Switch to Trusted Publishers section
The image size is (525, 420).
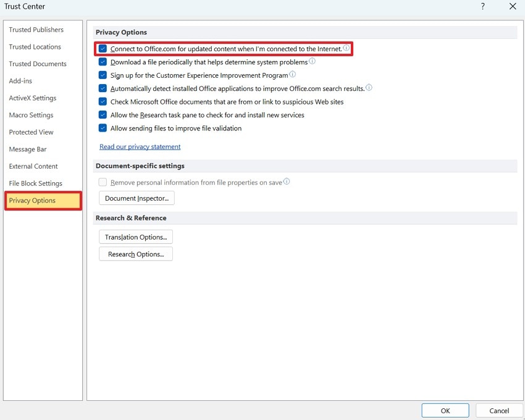36,30
